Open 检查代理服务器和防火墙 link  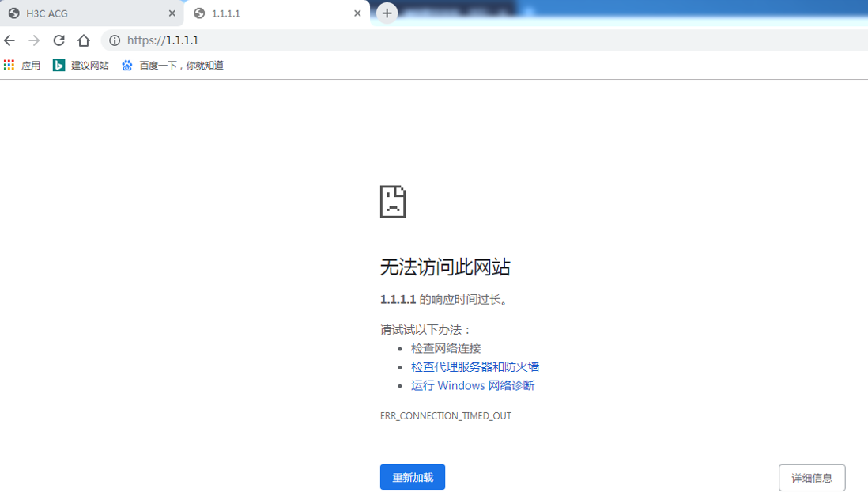click(474, 367)
